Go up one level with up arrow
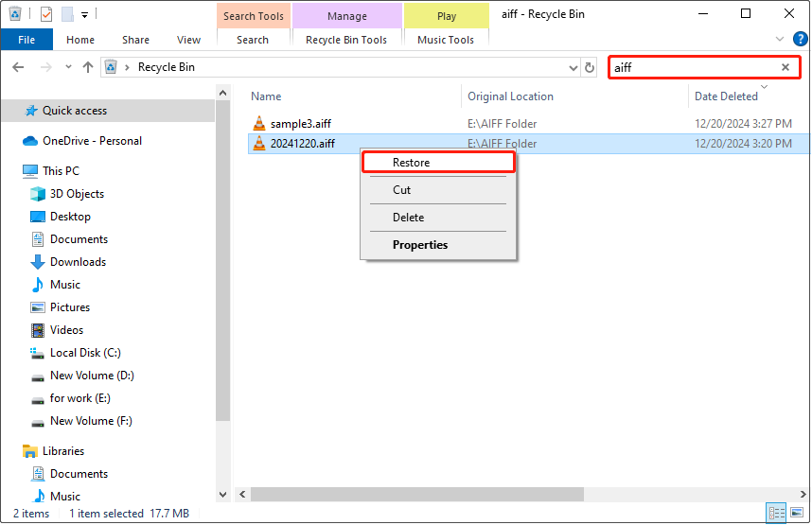This screenshot has width=812, height=525. tap(88, 67)
